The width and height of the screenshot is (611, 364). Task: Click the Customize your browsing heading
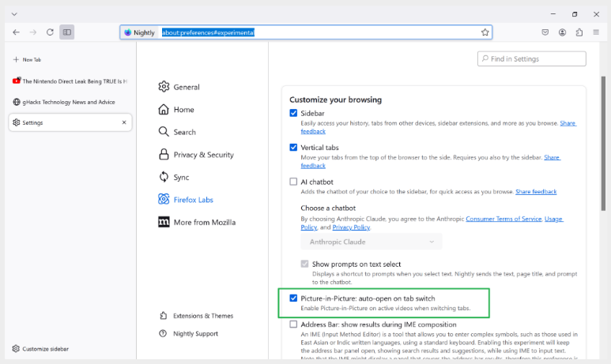[x=335, y=99]
